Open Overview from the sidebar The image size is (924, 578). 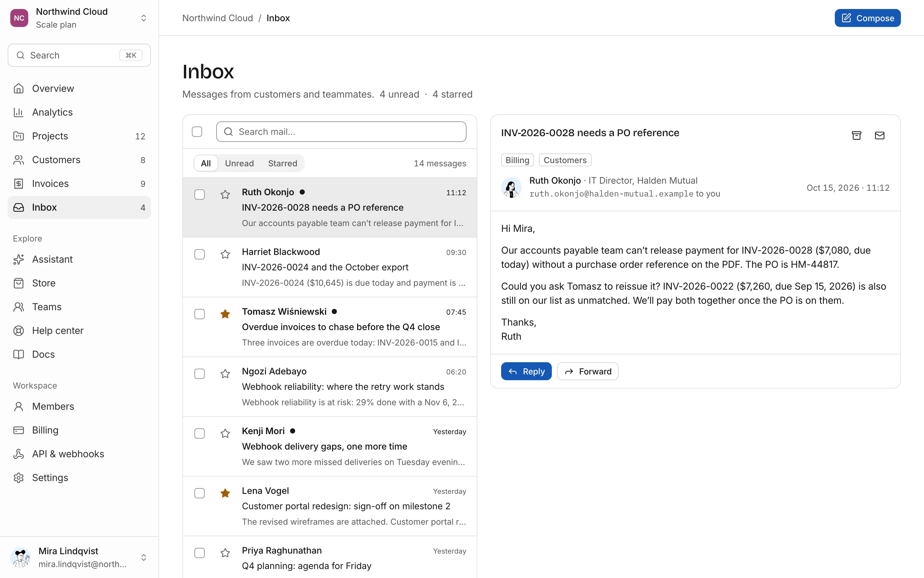(x=79, y=88)
